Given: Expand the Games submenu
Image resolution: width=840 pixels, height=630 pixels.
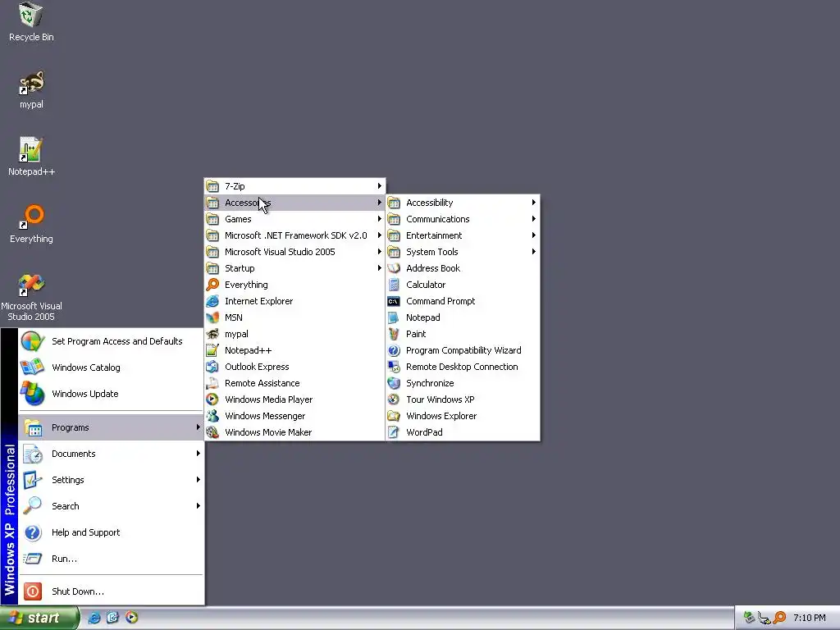Looking at the screenshot, I should (x=294, y=218).
